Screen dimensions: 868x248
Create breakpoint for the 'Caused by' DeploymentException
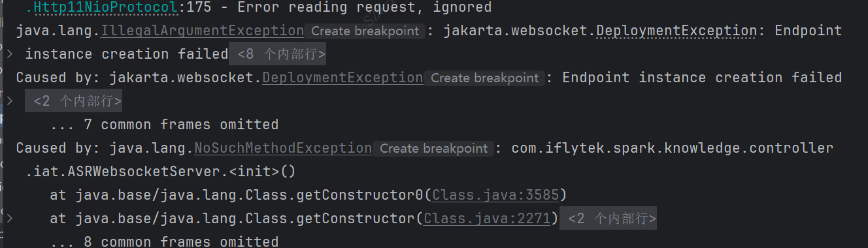tap(484, 78)
